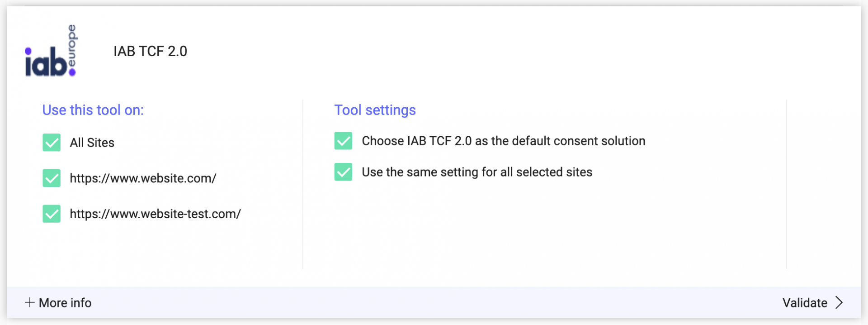The height and width of the screenshot is (325, 868).
Task: Toggle the https://www.website.com/ checkbox
Action: [52, 178]
